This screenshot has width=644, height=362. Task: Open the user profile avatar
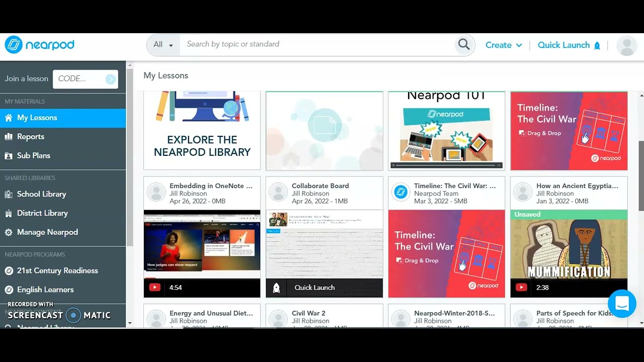coord(627,45)
